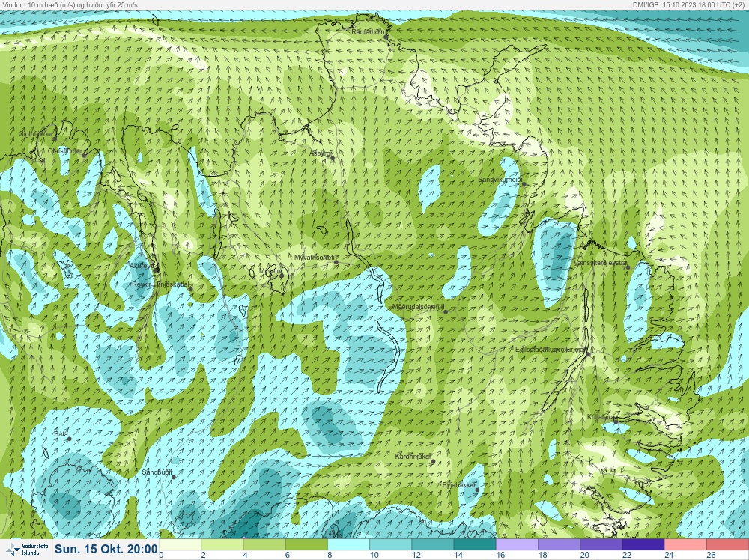Click the 'Sun. 15 Okt. 20:00' date text
This screenshot has width=749, height=560.
pos(106,549)
